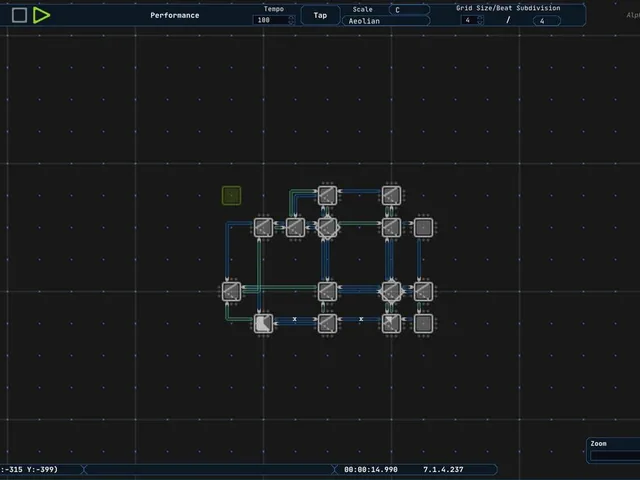This screenshot has width=640, height=480.
Task: Click the right X marker on the bottom blue edge
Action: pyautogui.click(x=361, y=319)
